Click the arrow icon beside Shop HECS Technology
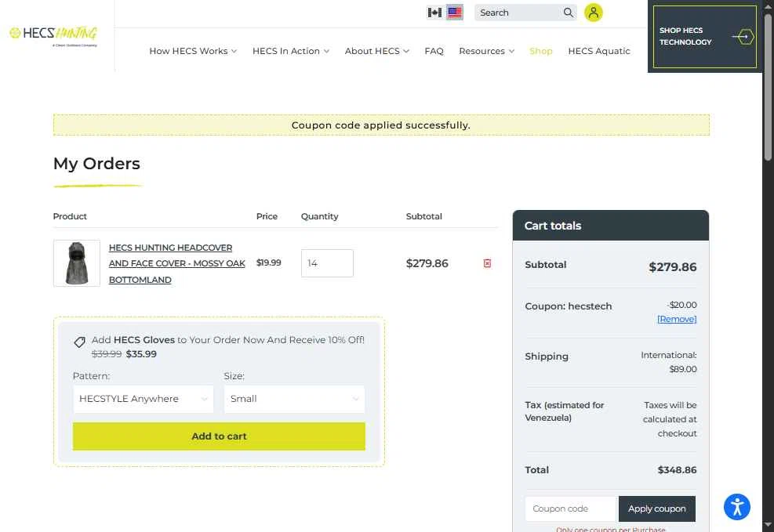This screenshot has width=774, height=532. [743, 37]
